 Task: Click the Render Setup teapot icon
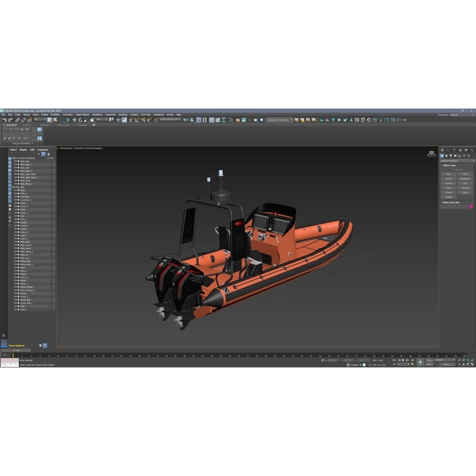405,120
